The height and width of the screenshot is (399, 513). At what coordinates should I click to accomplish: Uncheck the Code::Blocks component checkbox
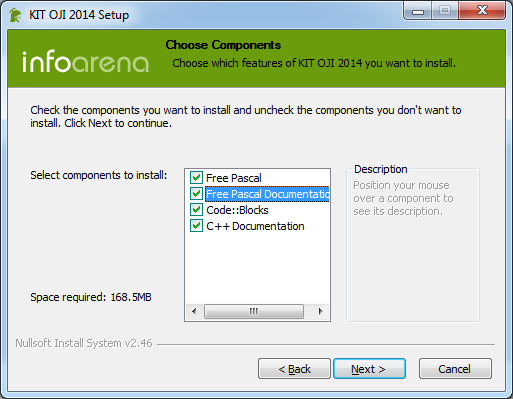point(196,210)
